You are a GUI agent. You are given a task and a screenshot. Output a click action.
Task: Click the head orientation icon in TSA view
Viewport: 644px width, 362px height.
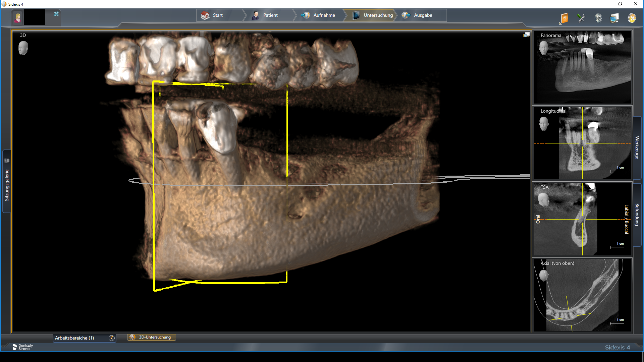click(x=543, y=200)
